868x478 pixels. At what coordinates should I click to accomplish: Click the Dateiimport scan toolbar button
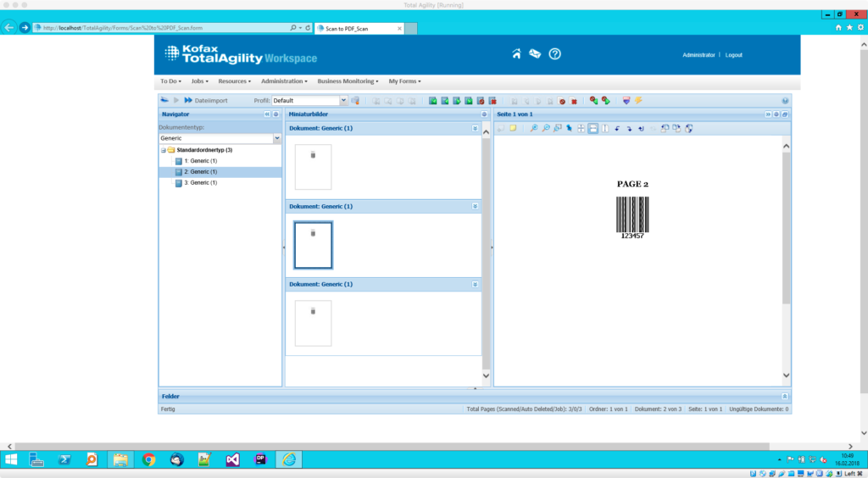tap(205, 101)
